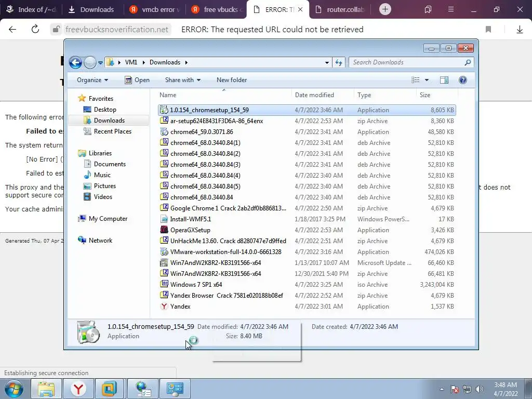
Task: Select Install-WMF5.1 PowerShell script icon
Action: (164, 219)
